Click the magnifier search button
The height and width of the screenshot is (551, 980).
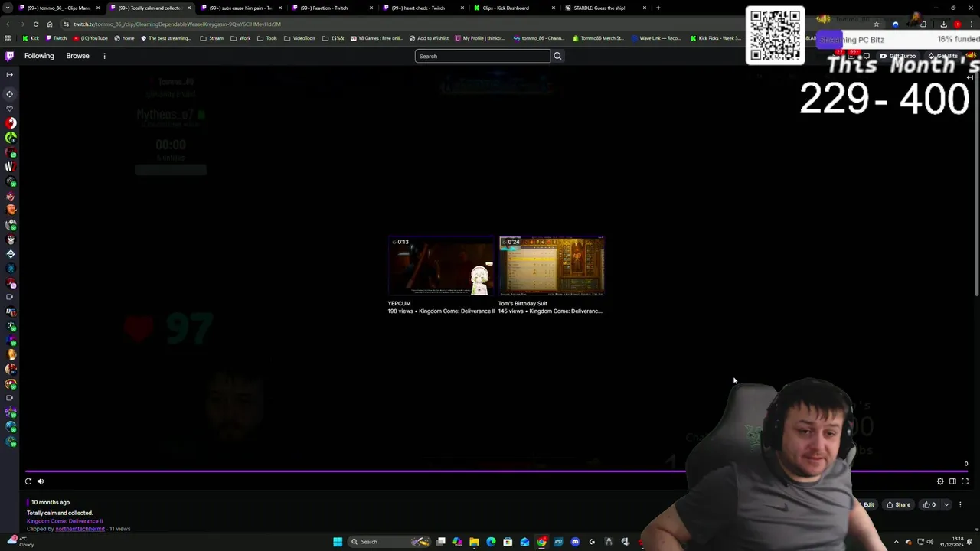tap(557, 56)
